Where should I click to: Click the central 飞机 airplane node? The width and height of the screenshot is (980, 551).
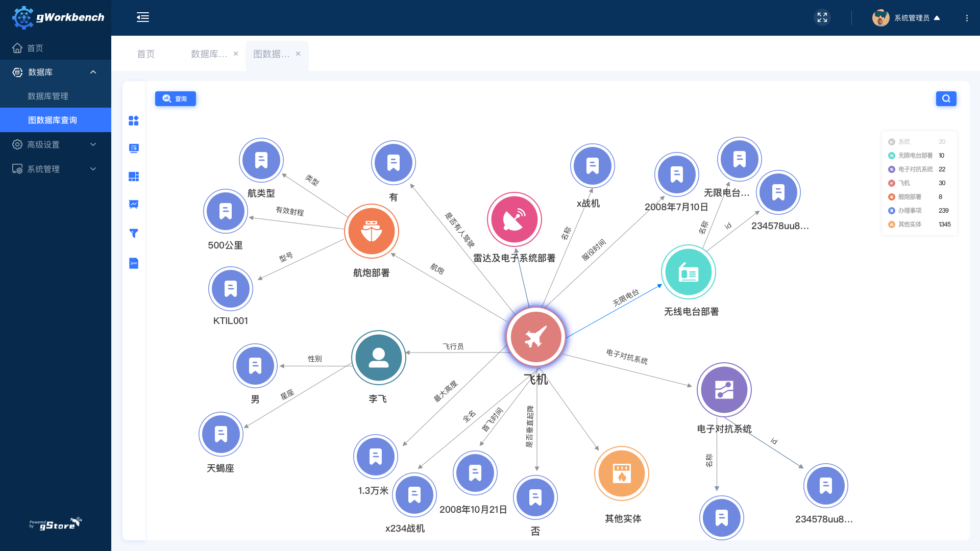[535, 337]
